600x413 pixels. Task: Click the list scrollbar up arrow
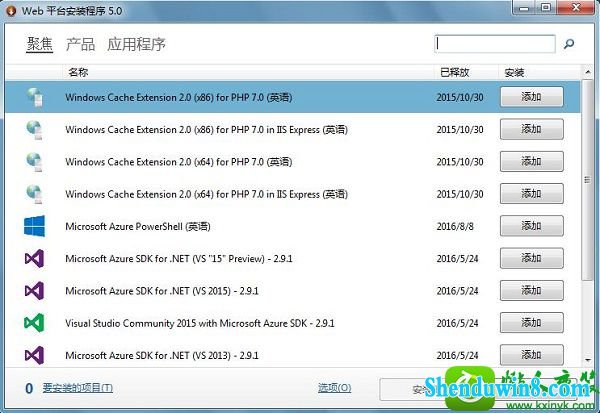587,72
